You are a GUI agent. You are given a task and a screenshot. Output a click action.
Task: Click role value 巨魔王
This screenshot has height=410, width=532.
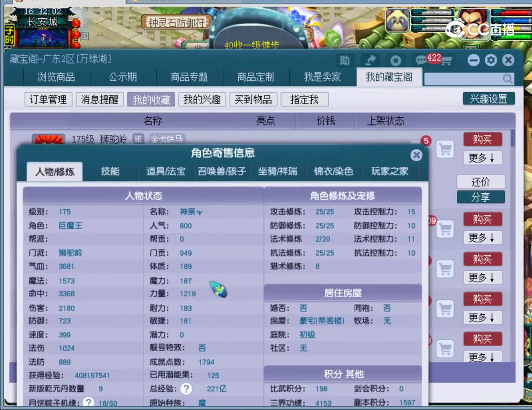point(70,226)
